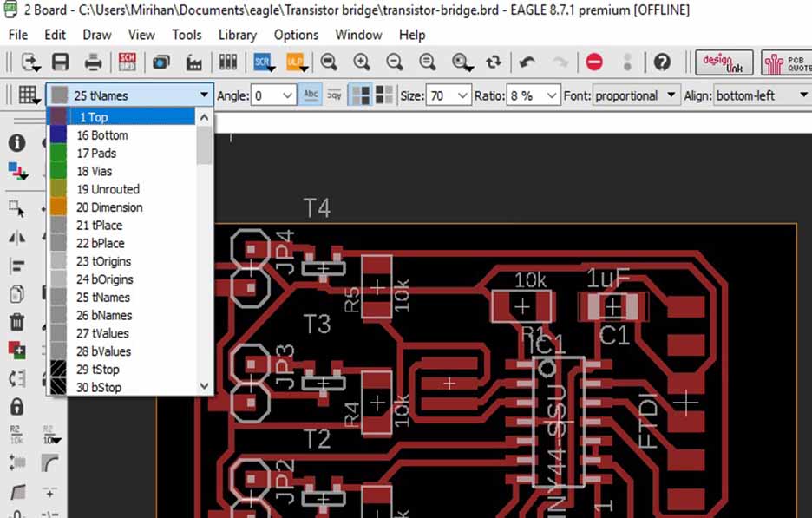The image size is (812, 518).
Task: Select the Lock tool
Action: coord(17,406)
